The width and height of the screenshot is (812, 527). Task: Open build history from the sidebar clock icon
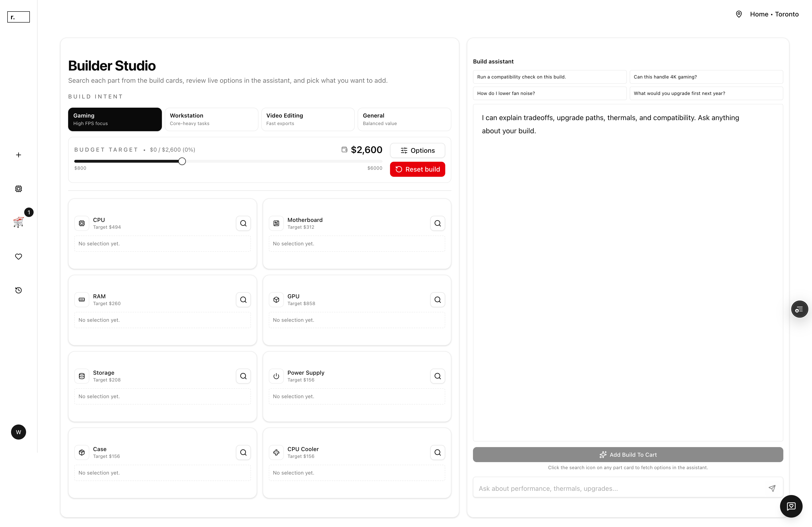coord(18,290)
